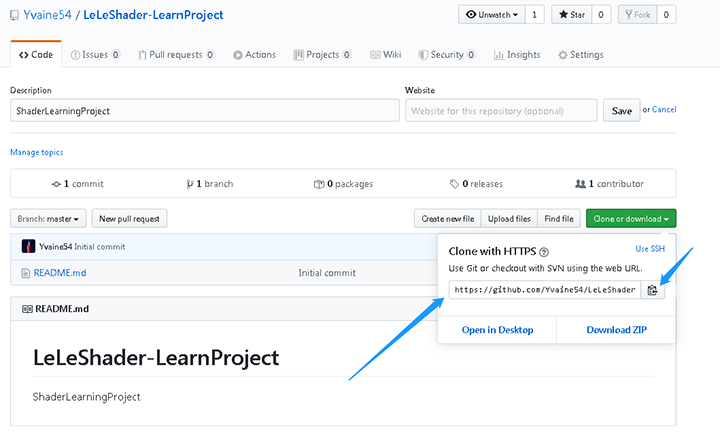The height and width of the screenshot is (446, 720).
Task: Click the fork count 0
Action: (x=666, y=15)
